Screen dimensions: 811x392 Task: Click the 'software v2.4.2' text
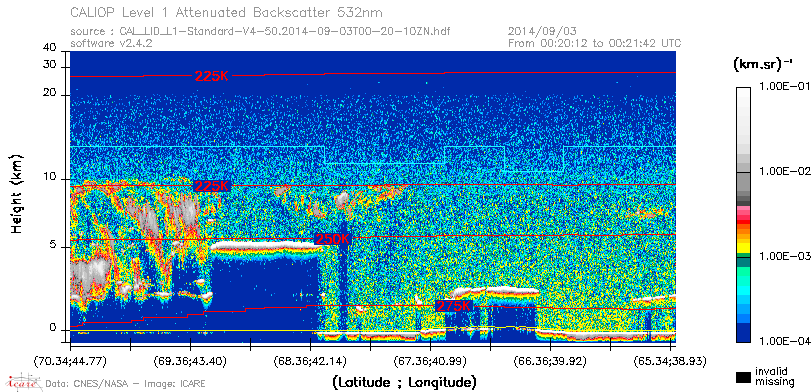[111, 43]
